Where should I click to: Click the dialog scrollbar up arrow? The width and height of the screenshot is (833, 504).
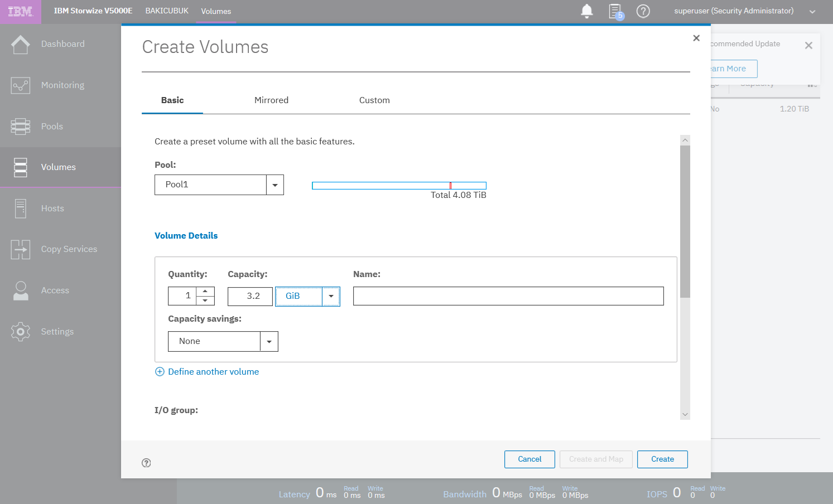pyautogui.click(x=685, y=140)
